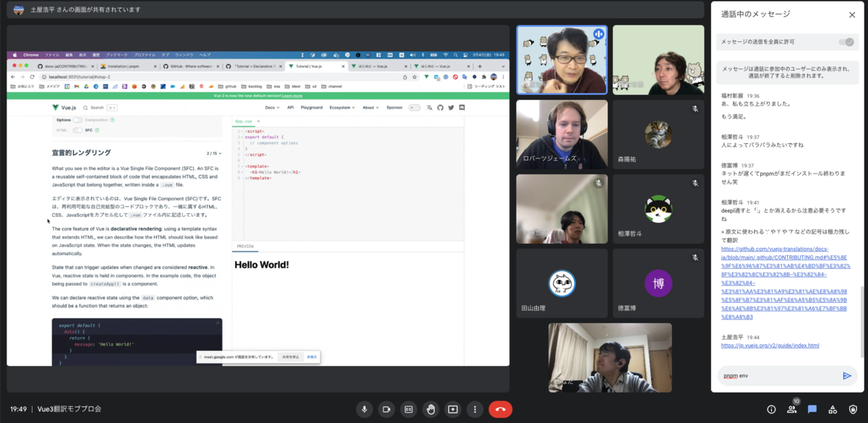Screen dimensions: 868x423
Task: Open the 2 / 15 step selector
Action: pyautogui.click(x=214, y=153)
